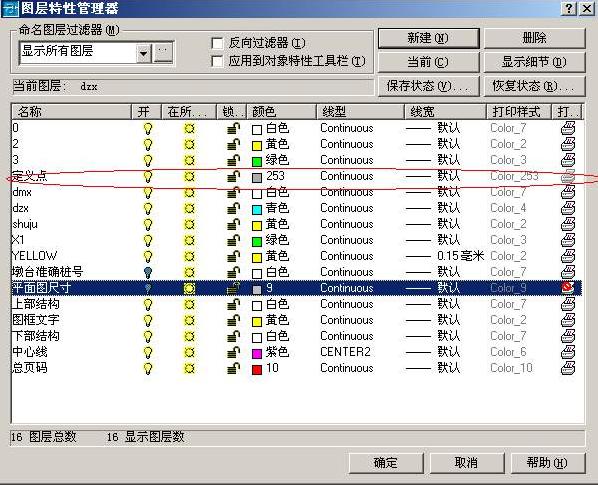Enable plotting for 平面图尺寸 layer
The width and height of the screenshot is (598, 485).
568,288
